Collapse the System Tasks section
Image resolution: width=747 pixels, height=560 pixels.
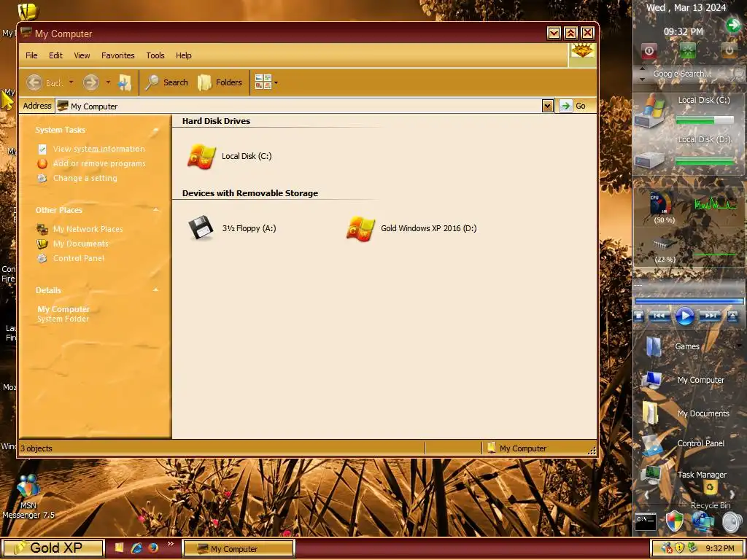155,130
